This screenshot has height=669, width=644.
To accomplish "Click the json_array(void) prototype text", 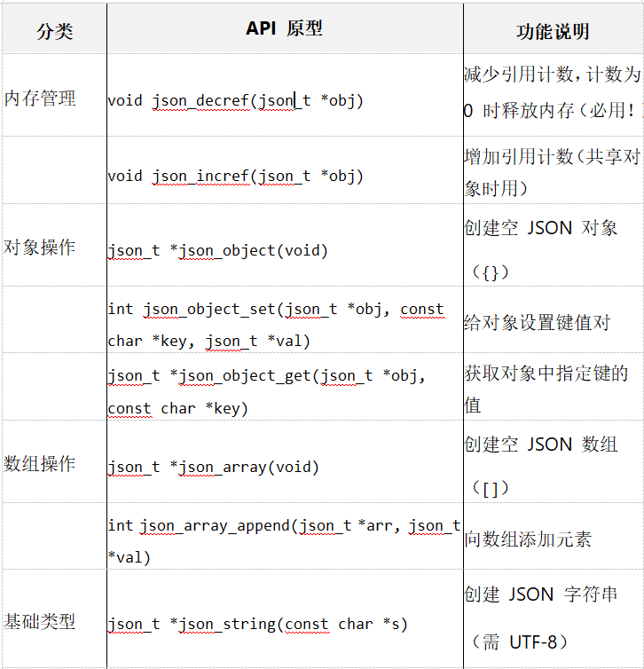I will coord(213,467).
